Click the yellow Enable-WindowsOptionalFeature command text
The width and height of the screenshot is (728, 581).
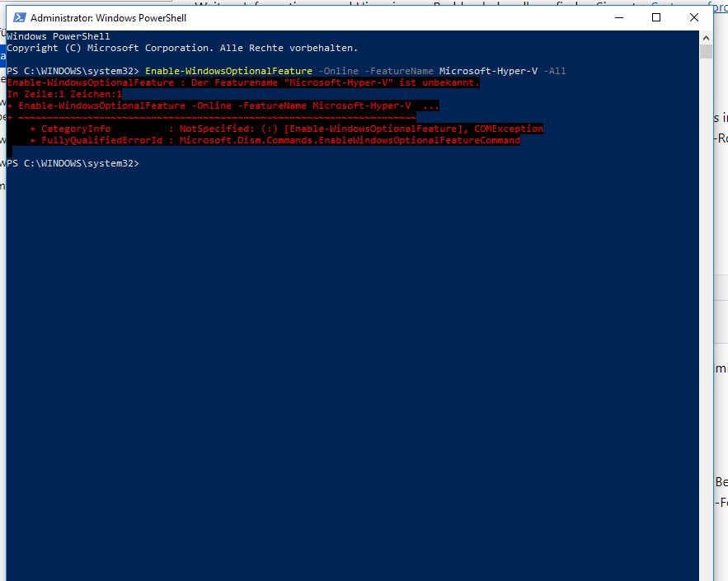(228, 71)
